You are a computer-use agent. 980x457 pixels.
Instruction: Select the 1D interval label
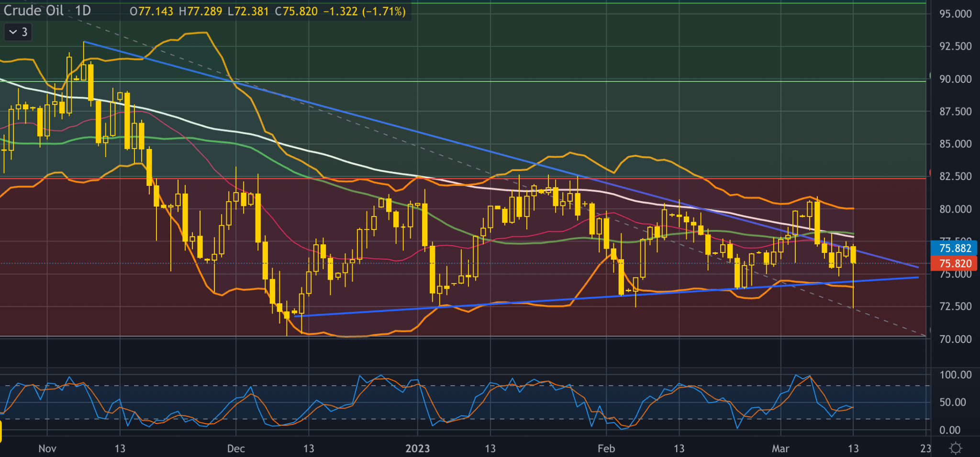pos(83,11)
